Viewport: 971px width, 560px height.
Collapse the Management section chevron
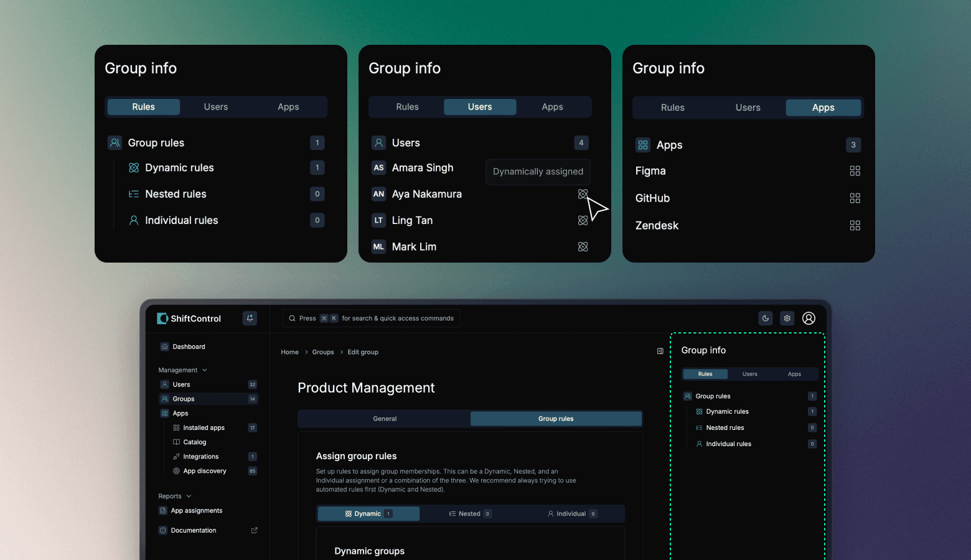[205, 370]
